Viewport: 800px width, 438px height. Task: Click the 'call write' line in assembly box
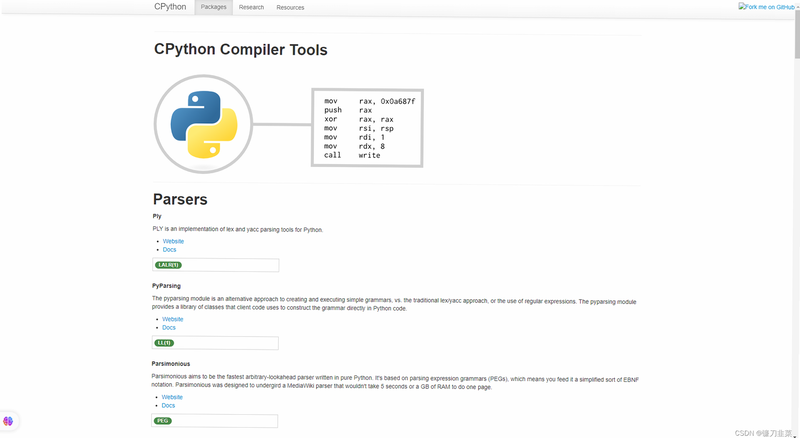tap(352, 155)
